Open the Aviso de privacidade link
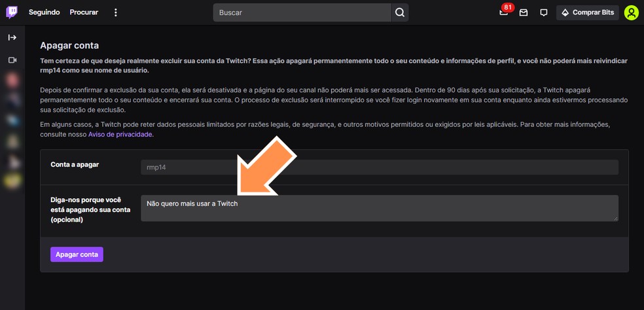The height and width of the screenshot is (310, 644). [120, 134]
